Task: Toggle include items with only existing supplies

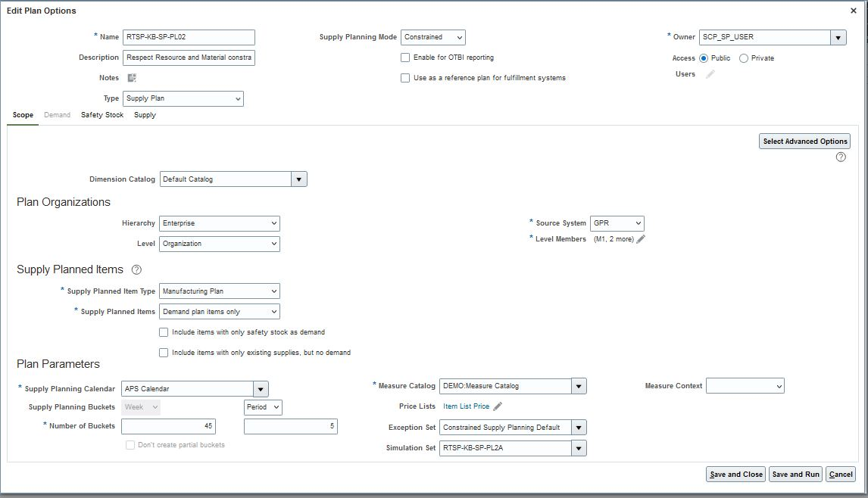Action: (x=164, y=353)
